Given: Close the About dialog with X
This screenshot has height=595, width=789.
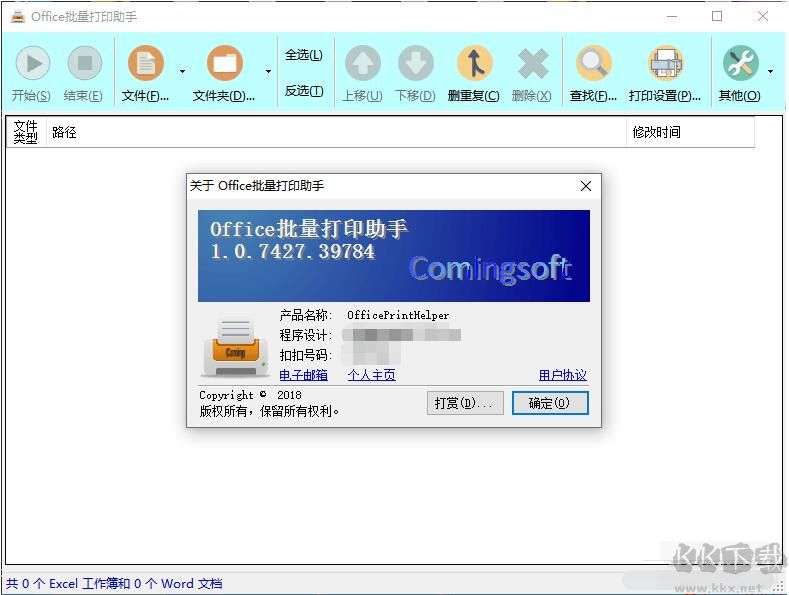Looking at the screenshot, I should pos(586,186).
